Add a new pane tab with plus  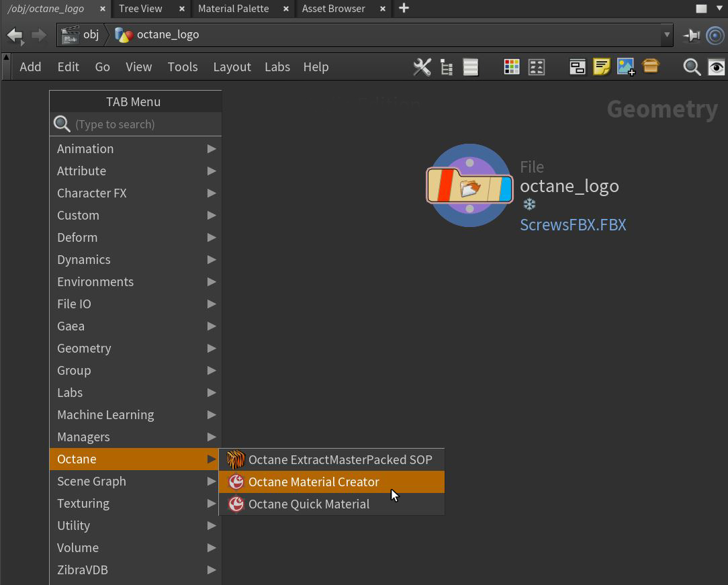[404, 8]
